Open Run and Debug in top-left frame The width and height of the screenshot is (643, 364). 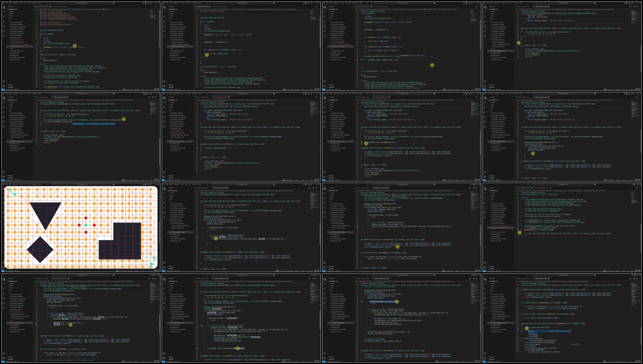click(4, 21)
